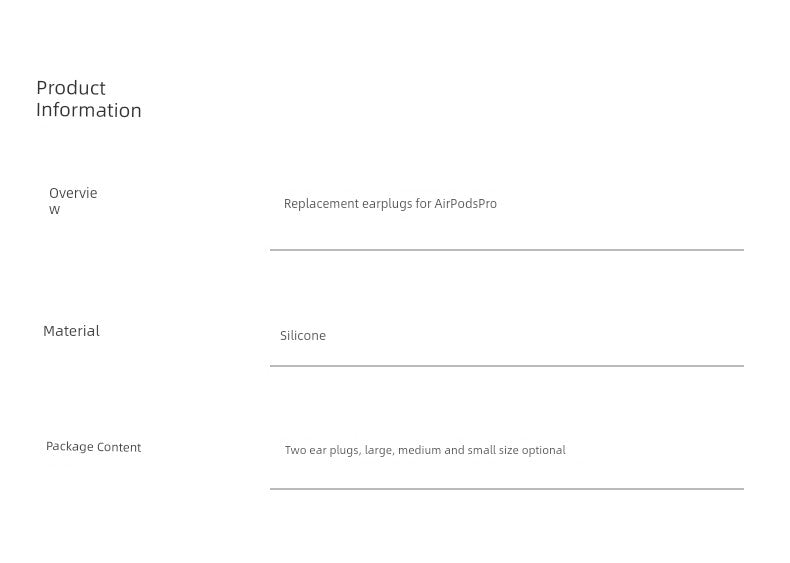Select the word "Product" in the heading
The image size is (790, 563).
pyautogui.click(x=71, y=88)
